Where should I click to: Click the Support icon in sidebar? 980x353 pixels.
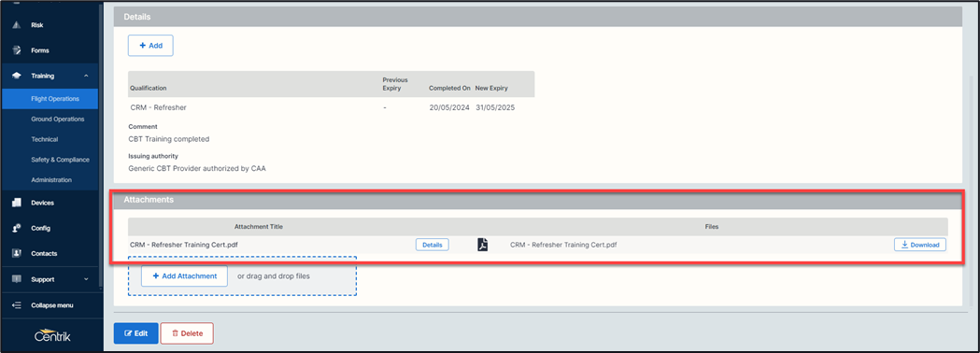point(17,279)
